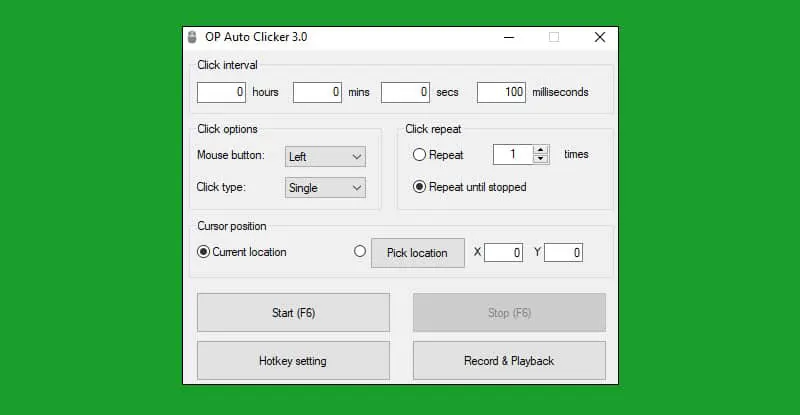
Task: Click the 'Click repeat' group label
Action: coord(433,129)
